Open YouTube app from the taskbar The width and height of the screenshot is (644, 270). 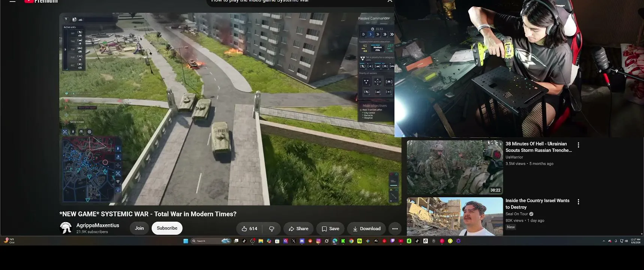coord(401,241)
